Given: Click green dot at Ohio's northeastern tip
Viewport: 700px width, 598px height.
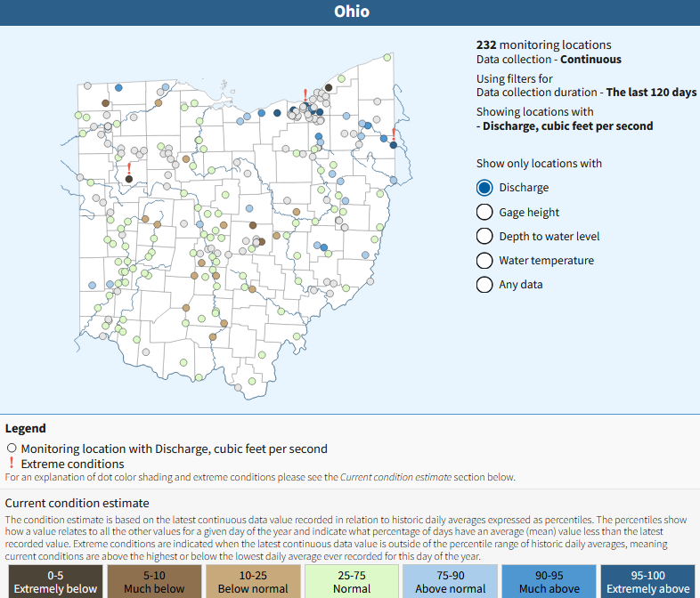Looking at the screenshot, I should tap(387, 58).
